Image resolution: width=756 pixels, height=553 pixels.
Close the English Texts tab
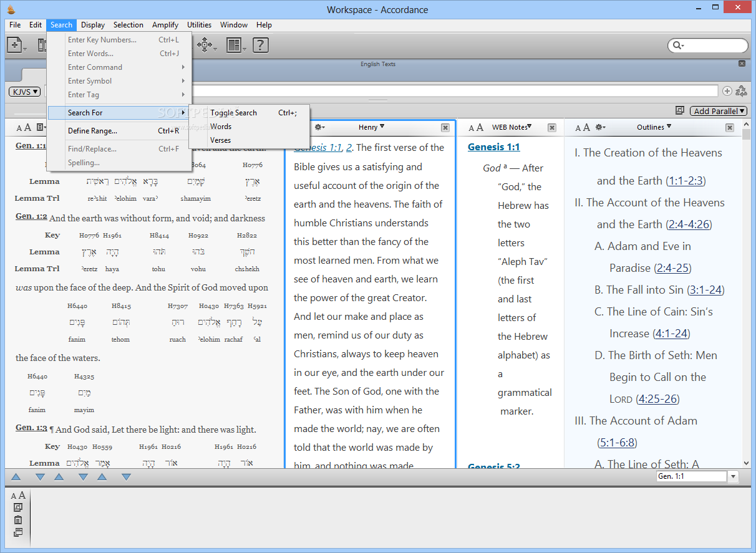[x=742, y=64]
